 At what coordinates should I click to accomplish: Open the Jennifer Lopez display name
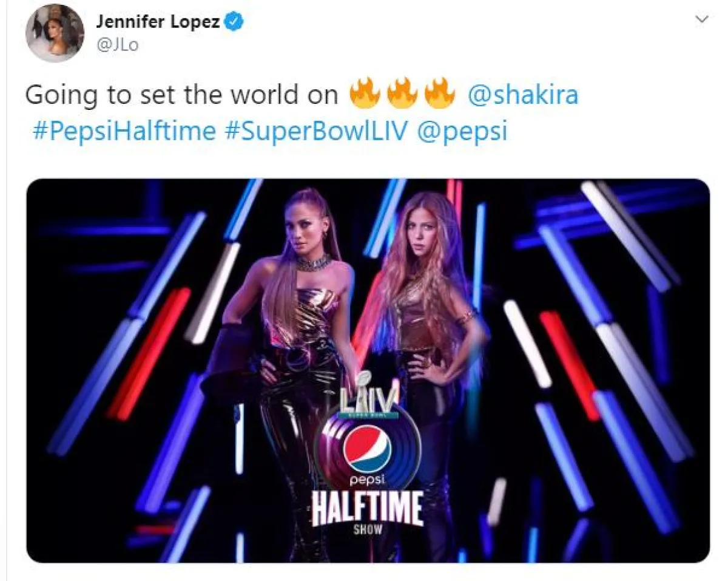coord(158,22)
